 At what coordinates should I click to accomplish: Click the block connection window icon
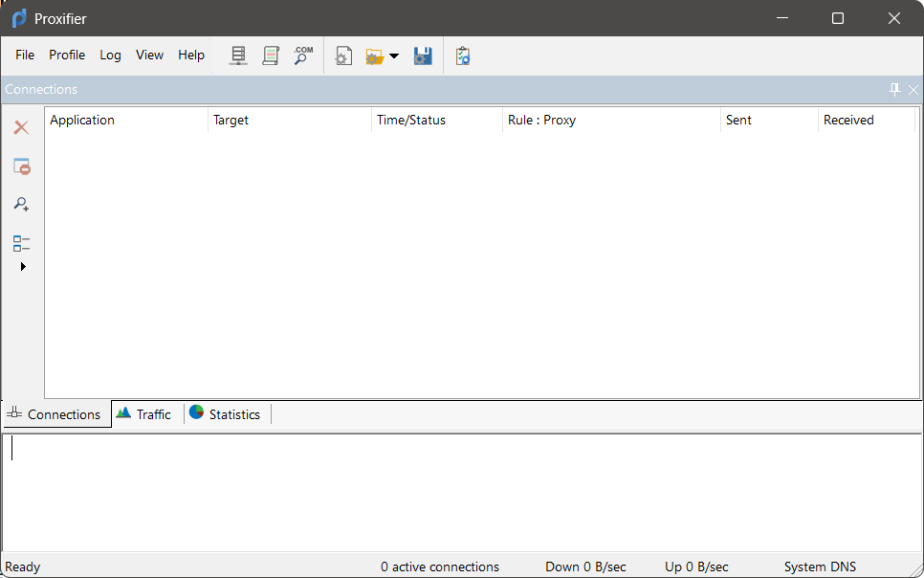[22, 167]
